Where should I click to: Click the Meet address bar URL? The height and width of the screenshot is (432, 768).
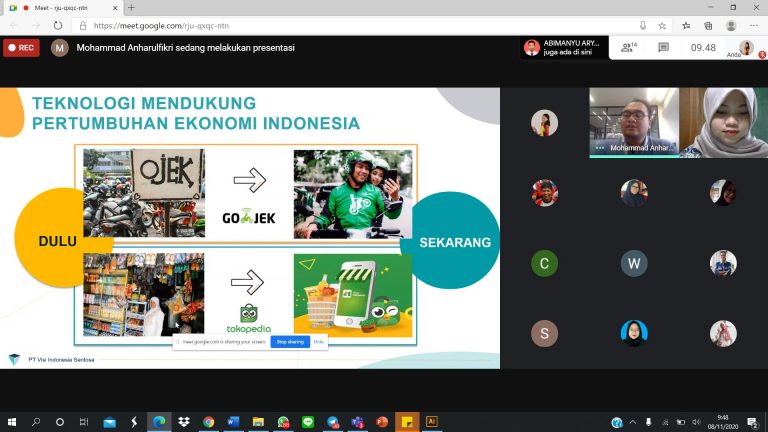point(161,25)
